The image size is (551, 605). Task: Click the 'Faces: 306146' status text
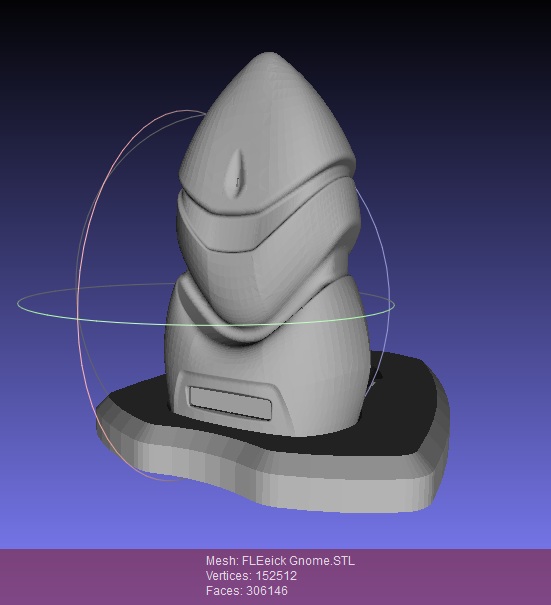[x=247, y=590]
